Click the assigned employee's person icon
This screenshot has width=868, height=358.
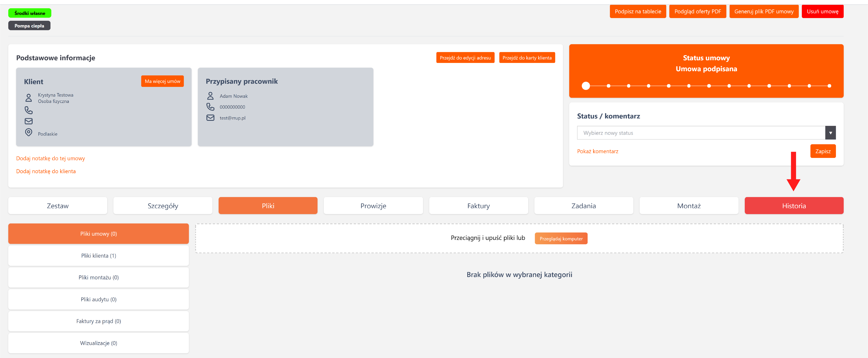[210, 96]
